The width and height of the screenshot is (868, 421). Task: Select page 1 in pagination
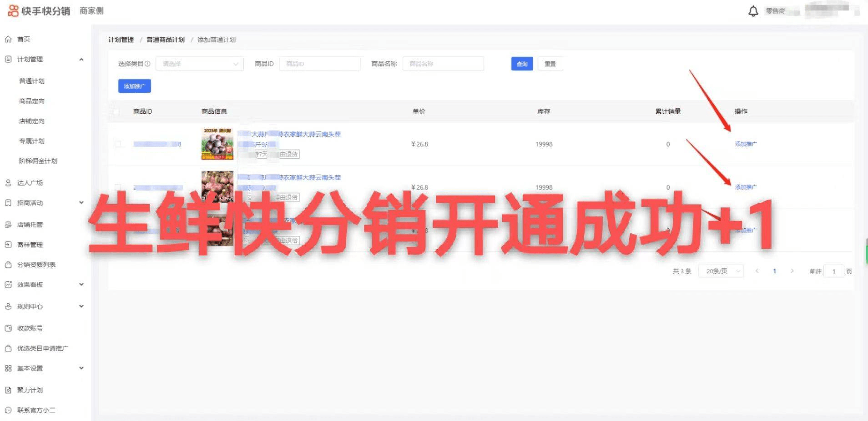coord(774,271)
